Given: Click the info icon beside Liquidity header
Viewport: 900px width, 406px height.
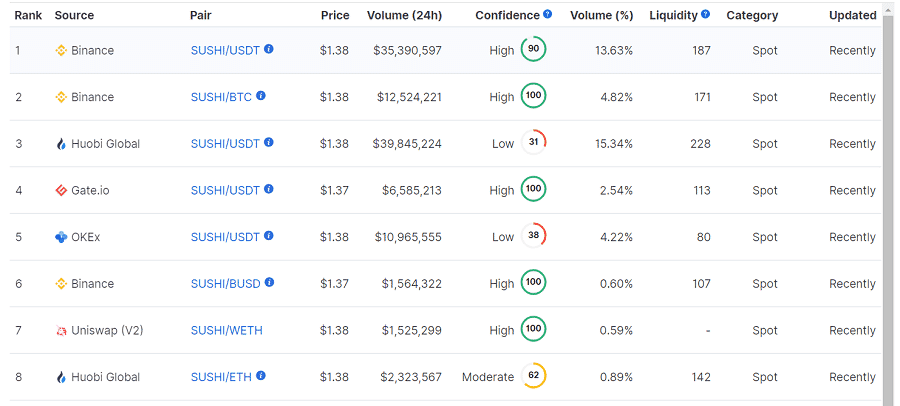Looking at the screenshot, I should pos(706,15).
